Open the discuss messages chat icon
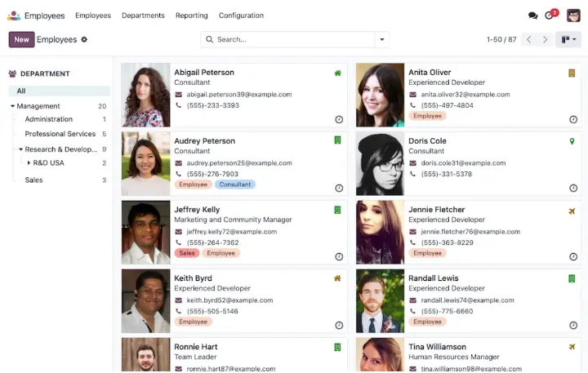 pos(532,16)
